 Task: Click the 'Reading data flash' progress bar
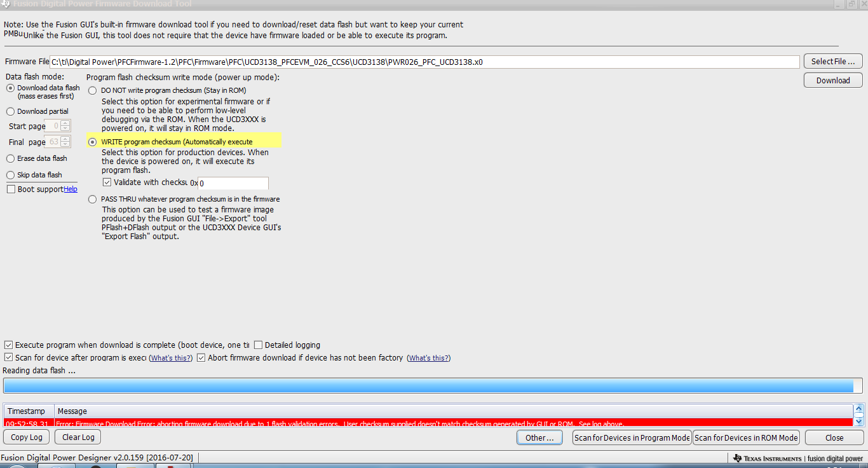[x=432, y=385]
